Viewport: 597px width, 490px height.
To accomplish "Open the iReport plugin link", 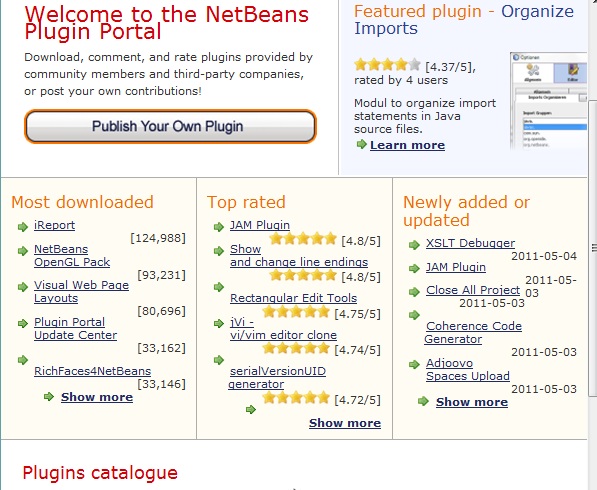I will (54, 225).
